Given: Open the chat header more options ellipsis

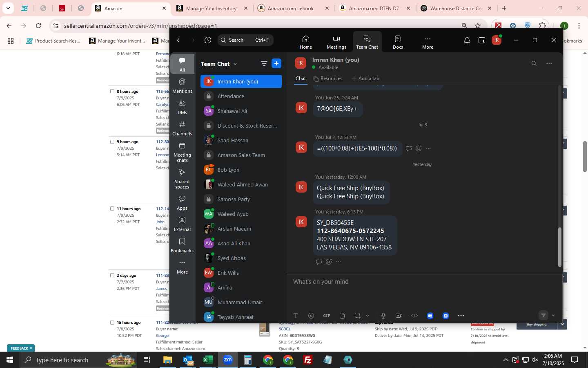Looking at the screenshot, I should [x=549, y=63].
